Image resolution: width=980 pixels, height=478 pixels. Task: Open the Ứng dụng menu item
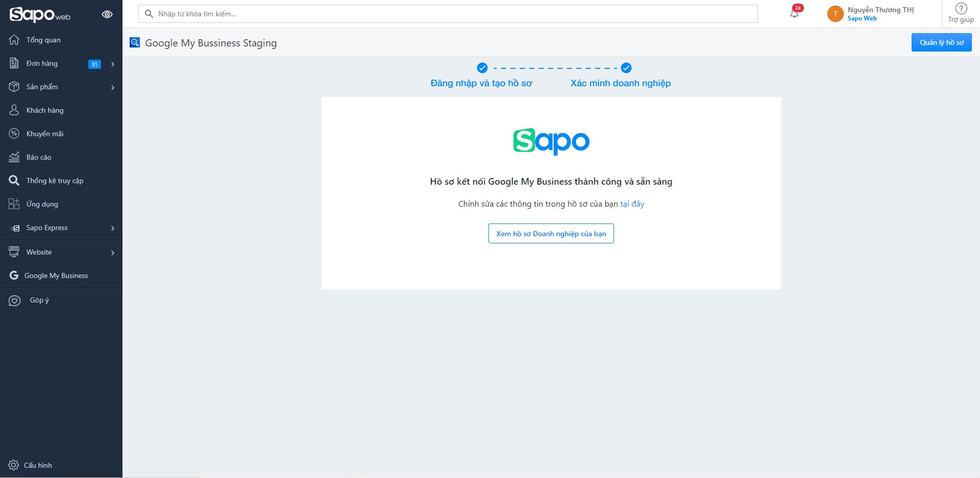[x=61, y=204]
